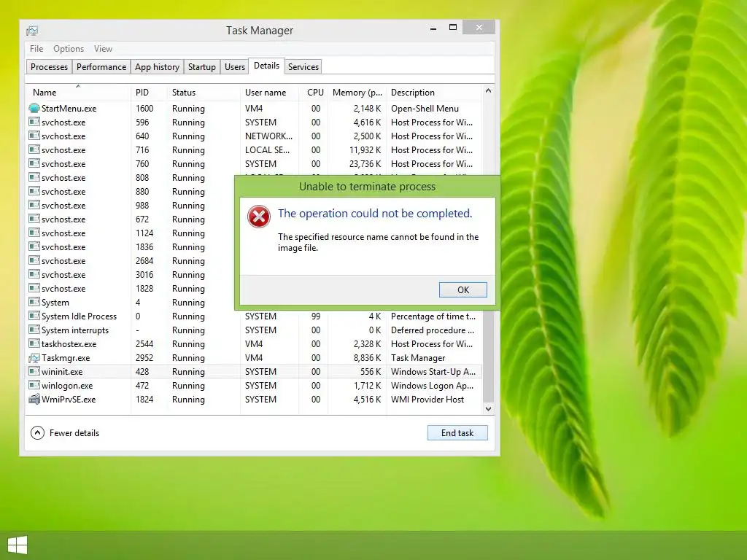Click the Taskmgr.exe process icon
This screenshot has height=560, width=747.
click(x=34, y=357)
